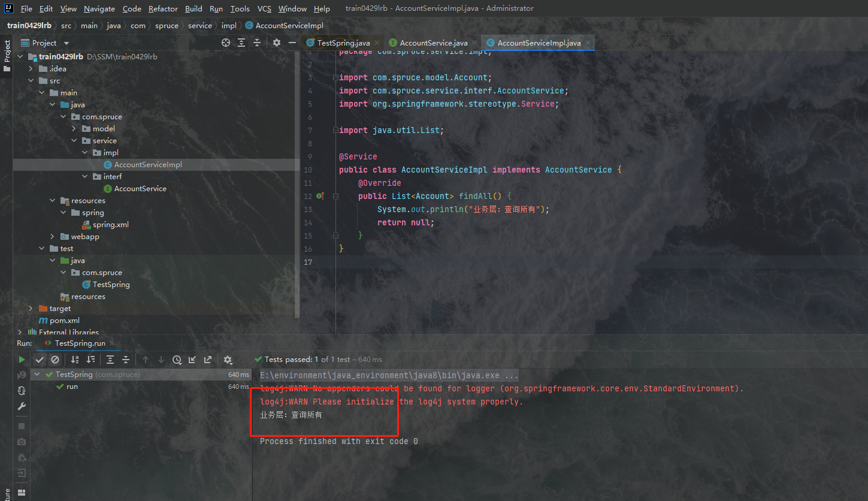Collapse the TestSpring result node
868x501 pixels.
click(37, 375)
